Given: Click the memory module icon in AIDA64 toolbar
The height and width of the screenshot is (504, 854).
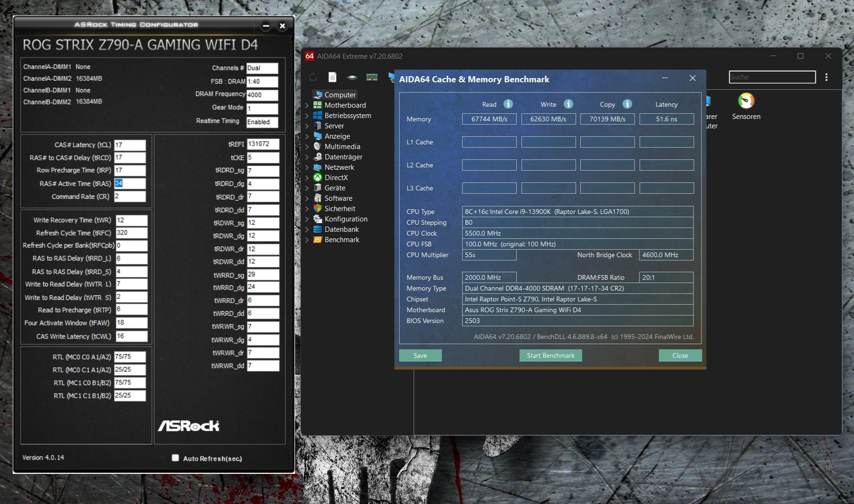Looking at the screenshot, I should [372, 77].
